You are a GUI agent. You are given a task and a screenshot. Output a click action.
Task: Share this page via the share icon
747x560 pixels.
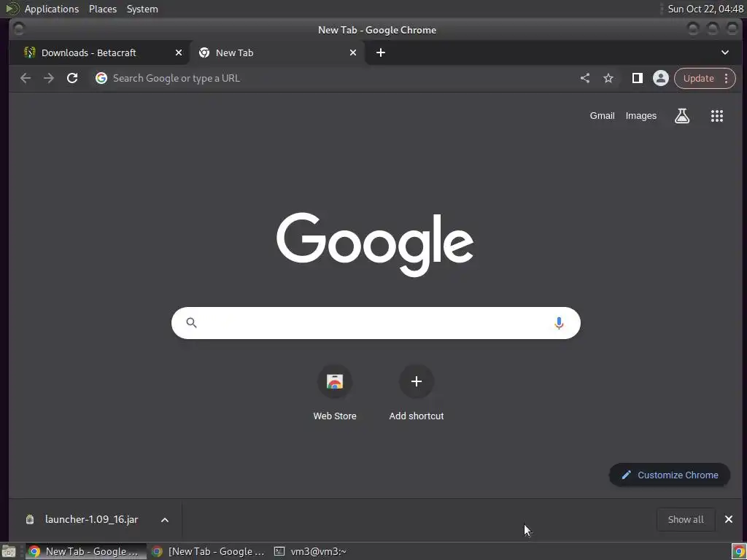tap(585, 78)
